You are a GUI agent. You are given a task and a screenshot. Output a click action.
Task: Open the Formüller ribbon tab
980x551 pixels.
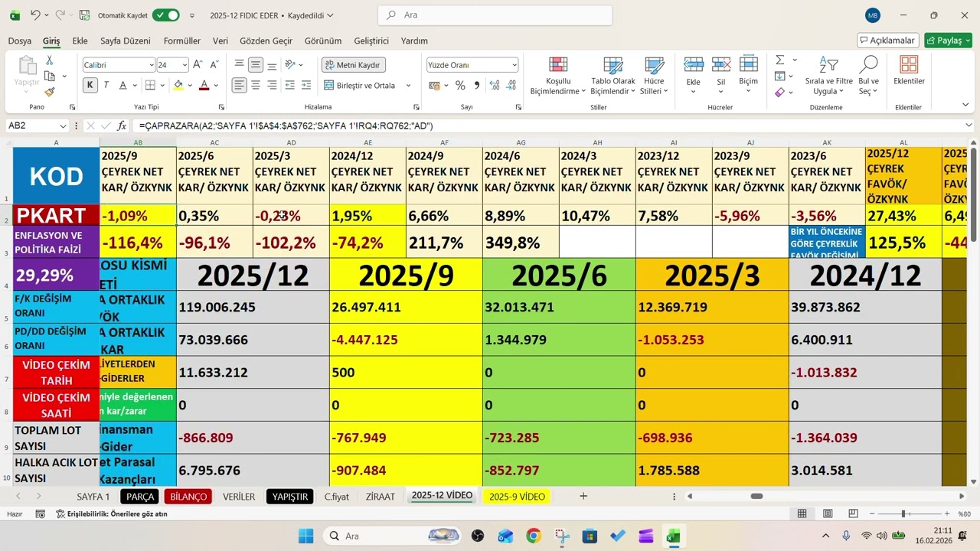[x=182, y=41]
